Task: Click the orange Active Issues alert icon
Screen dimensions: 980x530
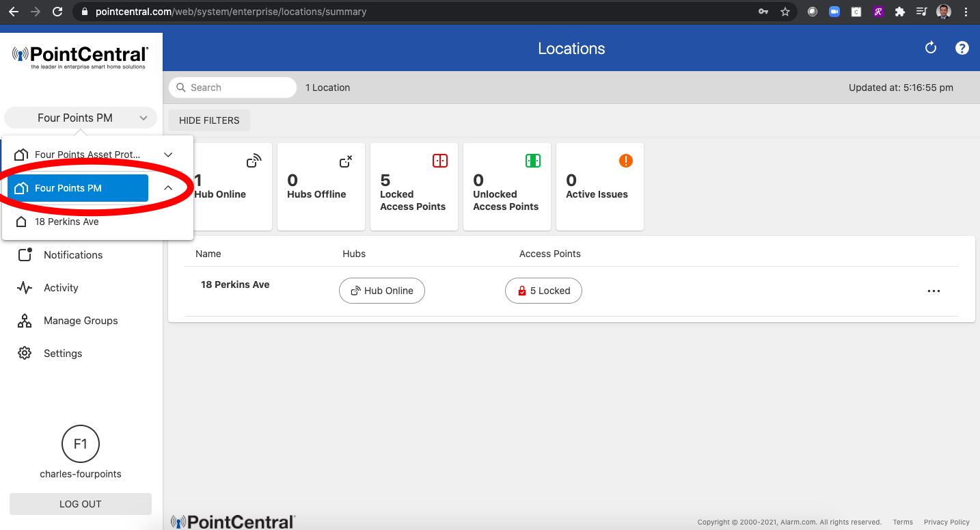Action: click(626, 161)
